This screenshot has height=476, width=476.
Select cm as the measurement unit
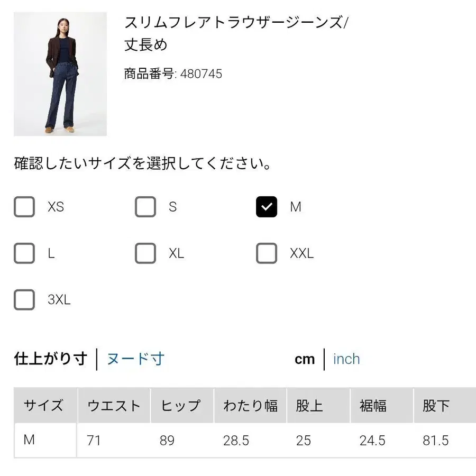coord(305,359)
